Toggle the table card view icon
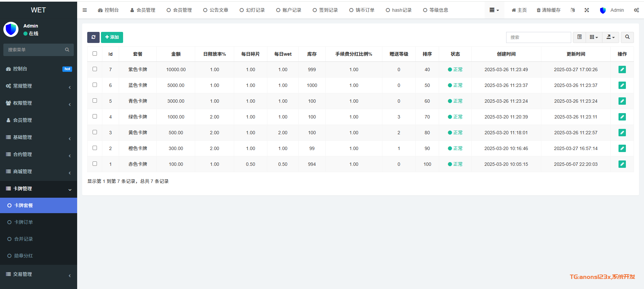Image resolution: width=644 pixels, height=289 pixels. (579, 37)
